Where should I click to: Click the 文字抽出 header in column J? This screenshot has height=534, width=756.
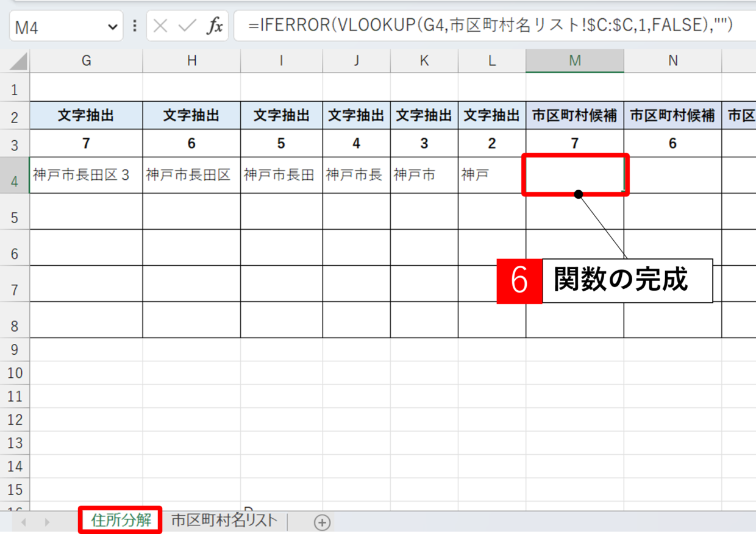pos(356,116)
